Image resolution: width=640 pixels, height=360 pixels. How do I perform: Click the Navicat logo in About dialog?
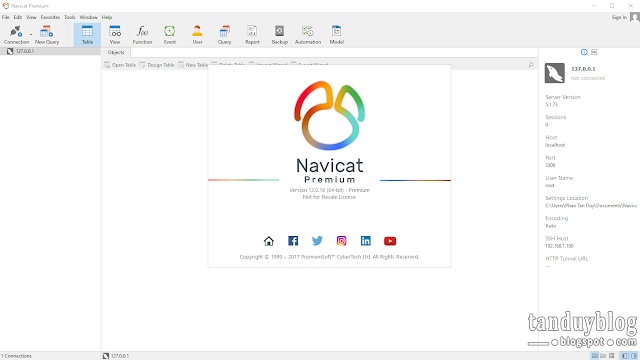pyautogui.click(x=329, y=116)
